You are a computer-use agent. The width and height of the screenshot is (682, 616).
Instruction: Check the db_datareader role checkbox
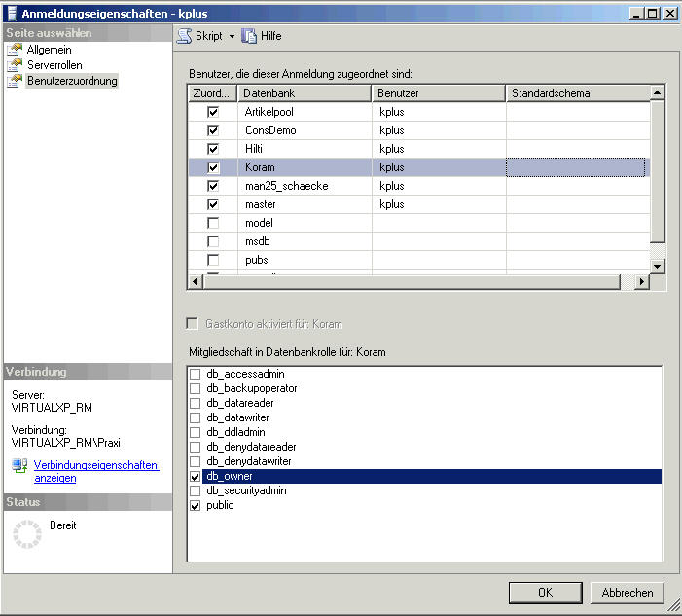pos(196,403)
